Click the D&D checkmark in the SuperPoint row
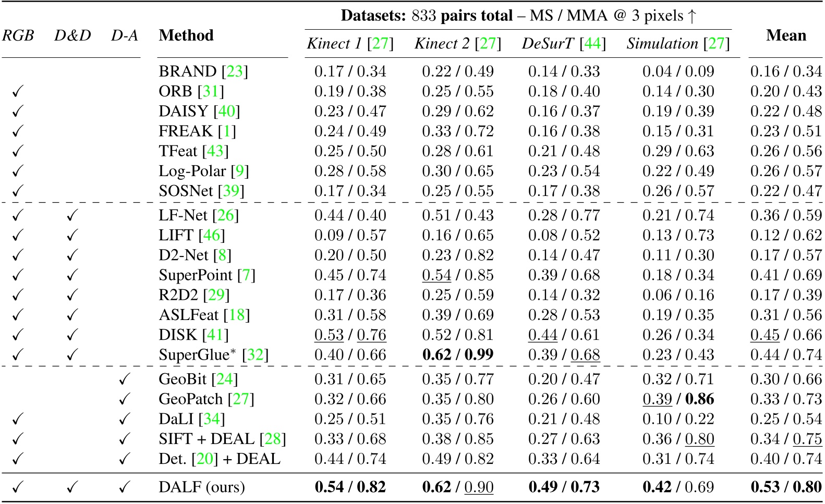The width and height of the screenshot is (825, 504). (x=72, y=275)
